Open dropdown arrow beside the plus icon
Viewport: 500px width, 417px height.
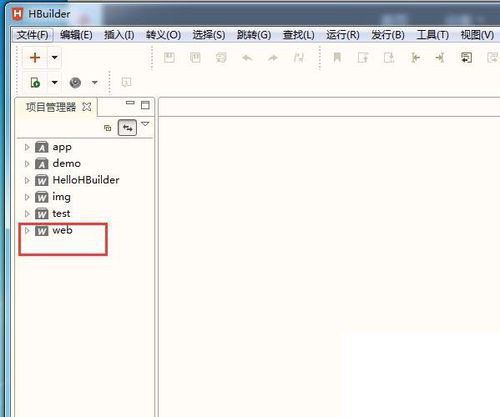click(54, 57)
